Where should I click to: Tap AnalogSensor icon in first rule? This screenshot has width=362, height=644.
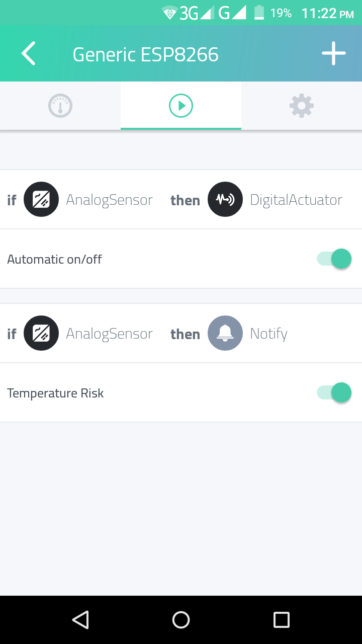pyautogui.click(x=41, y=200)
